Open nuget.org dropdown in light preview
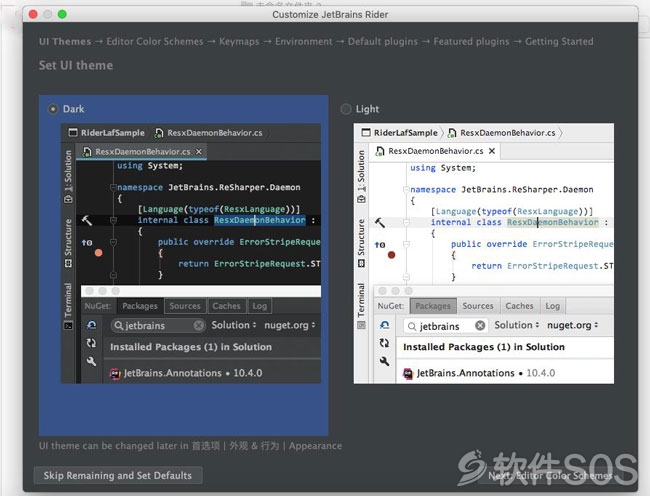The width and height of the screenshot is (650, 496). point(572,325)
